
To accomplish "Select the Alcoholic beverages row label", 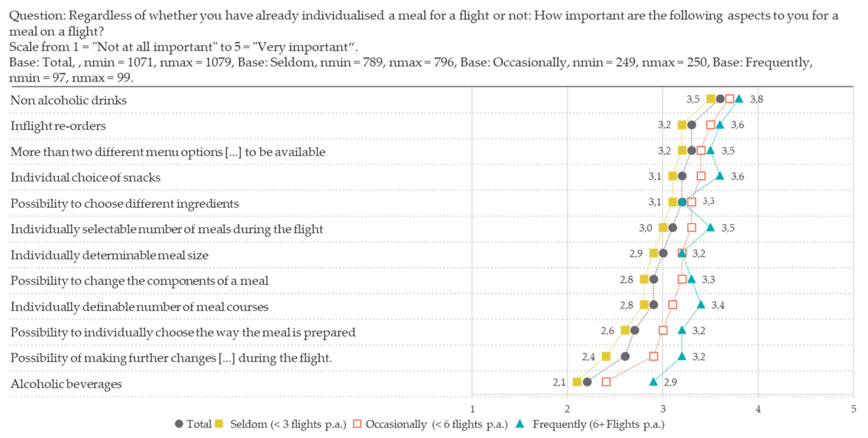I will point(66,384).
